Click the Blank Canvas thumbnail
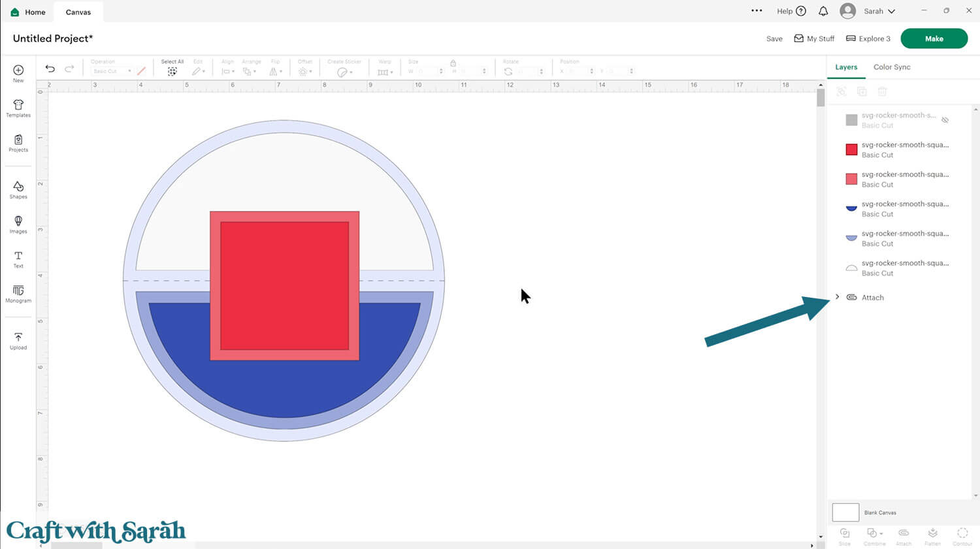 pyautogui.click(x=845, y=512)
